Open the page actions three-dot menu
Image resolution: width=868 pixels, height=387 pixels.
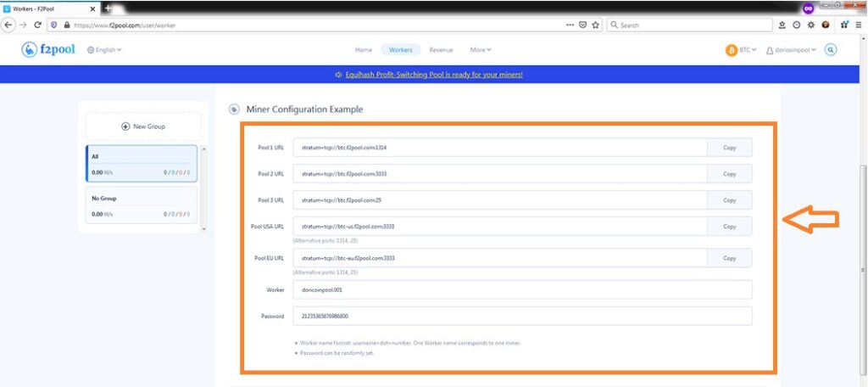pyautogui.click(x=570, y=25)
